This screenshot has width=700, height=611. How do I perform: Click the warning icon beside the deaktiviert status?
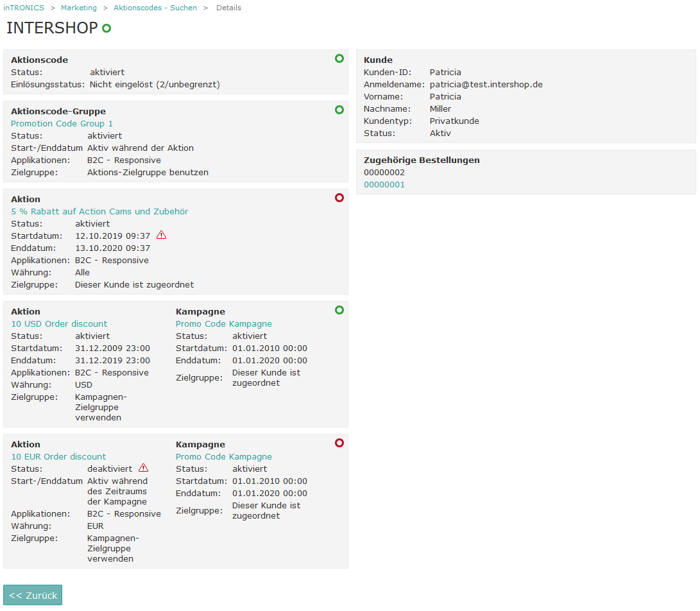144,468
